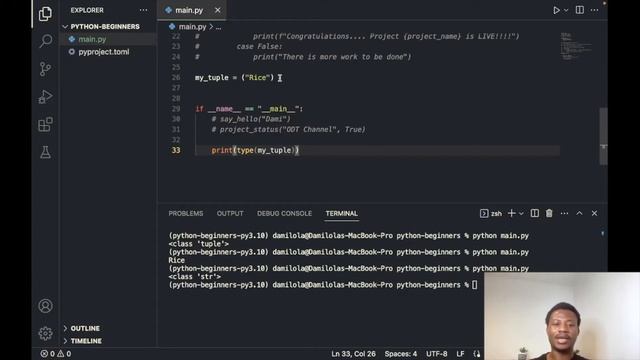
Task: Click the commented say_hello line 30
Action: click(x=251, y=119)
